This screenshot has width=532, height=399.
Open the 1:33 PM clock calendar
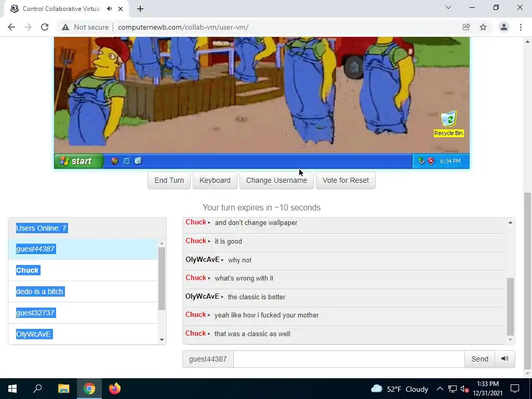coord(487,389)
